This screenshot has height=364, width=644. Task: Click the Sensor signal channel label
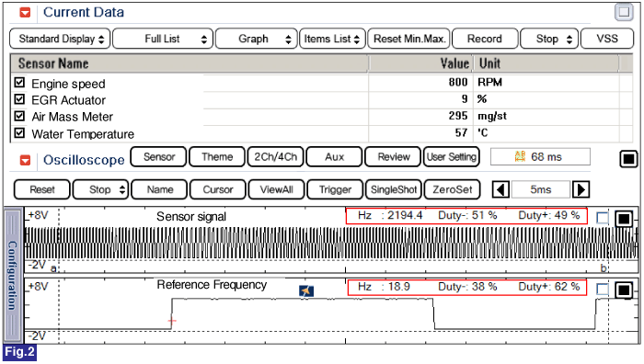tap(191, 216)
